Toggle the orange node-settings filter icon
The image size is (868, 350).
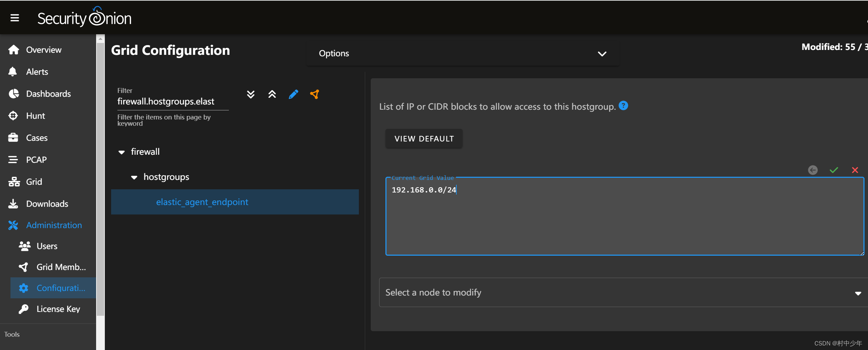coord(315,94)
